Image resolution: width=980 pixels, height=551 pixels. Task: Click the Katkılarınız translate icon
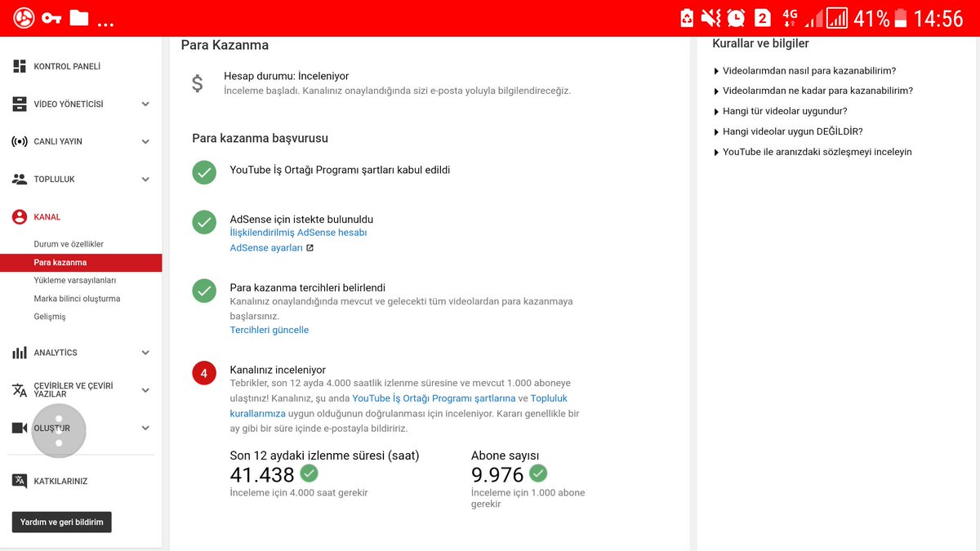[20, 481]
